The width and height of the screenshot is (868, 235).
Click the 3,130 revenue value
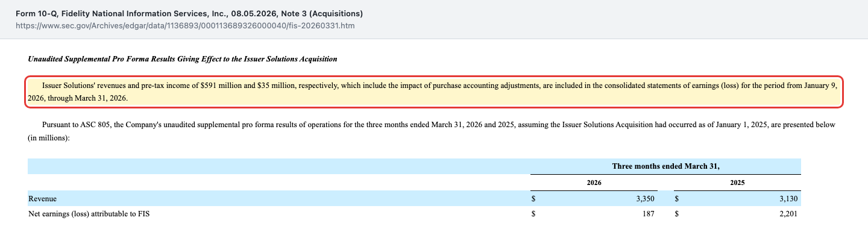pos(788,198)
